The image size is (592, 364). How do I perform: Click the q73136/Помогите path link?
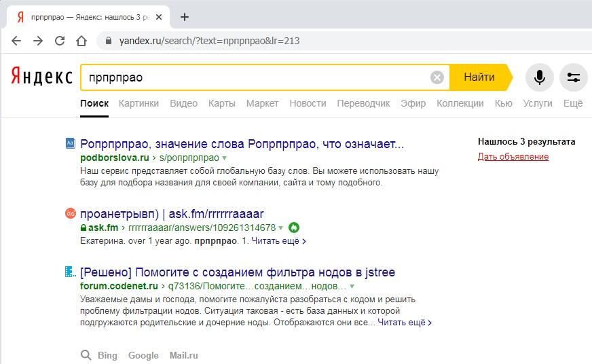[x=257, y=286]
